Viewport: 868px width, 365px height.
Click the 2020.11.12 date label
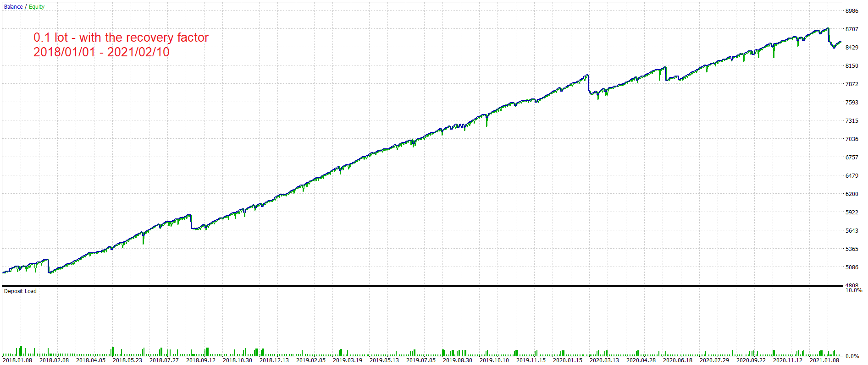coord(788,360)
